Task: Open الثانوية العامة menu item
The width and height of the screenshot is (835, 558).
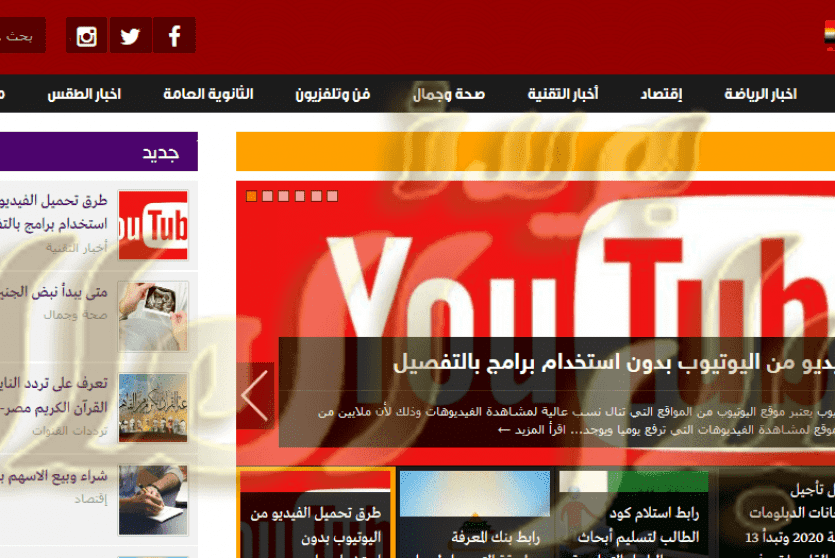Action: click(208, 94)
